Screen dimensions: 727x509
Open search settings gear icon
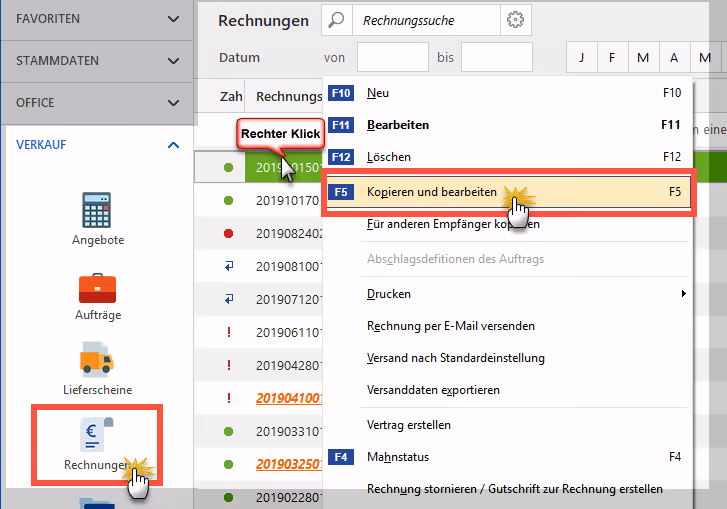point(515,20)
